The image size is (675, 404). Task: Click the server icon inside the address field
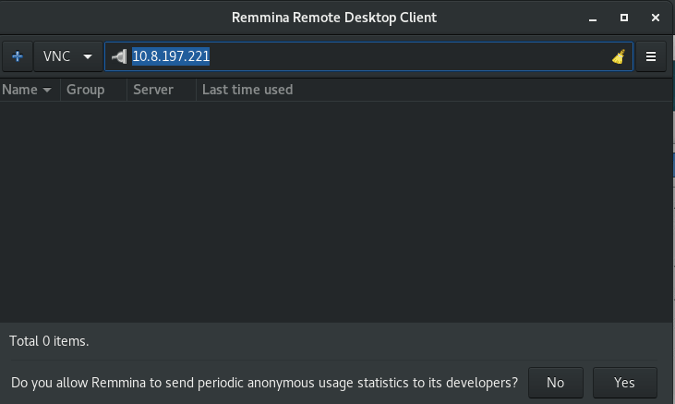[x=119, y=57]
